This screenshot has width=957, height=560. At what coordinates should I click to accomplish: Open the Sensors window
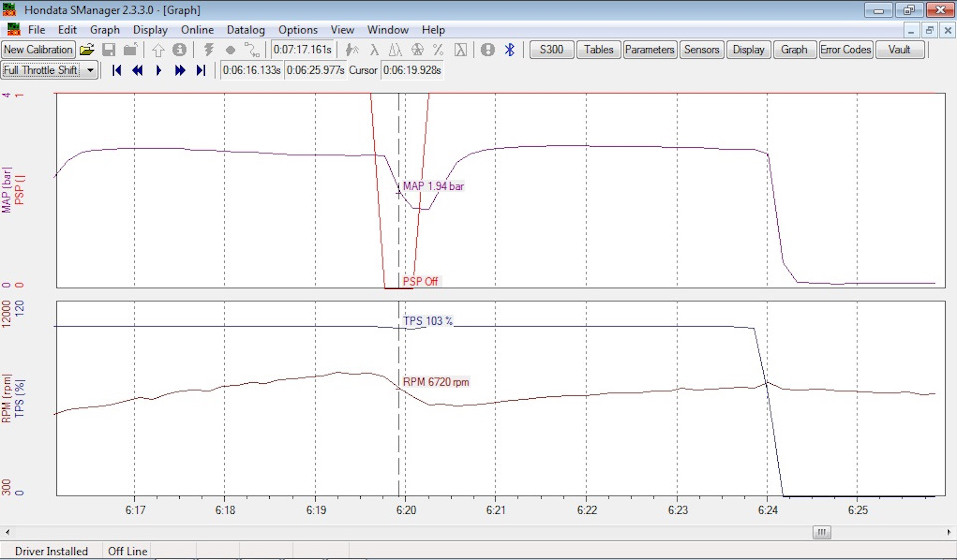point(701,50)
